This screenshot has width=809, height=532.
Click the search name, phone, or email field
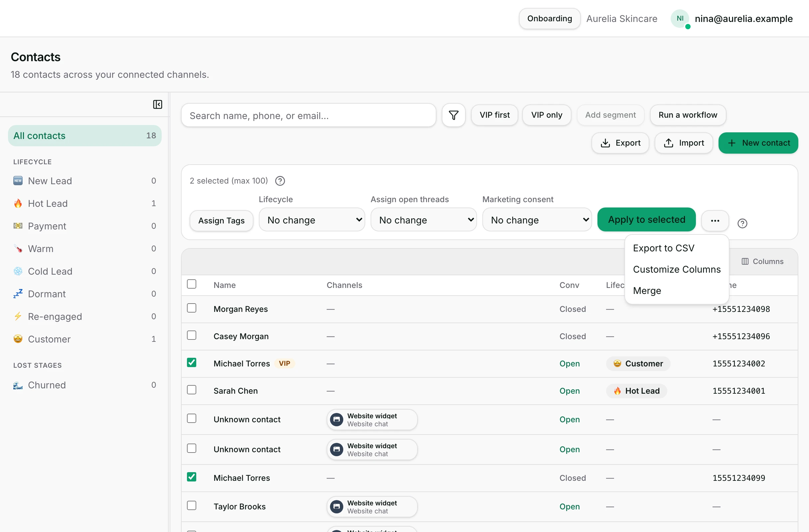(x=308, y=115)
